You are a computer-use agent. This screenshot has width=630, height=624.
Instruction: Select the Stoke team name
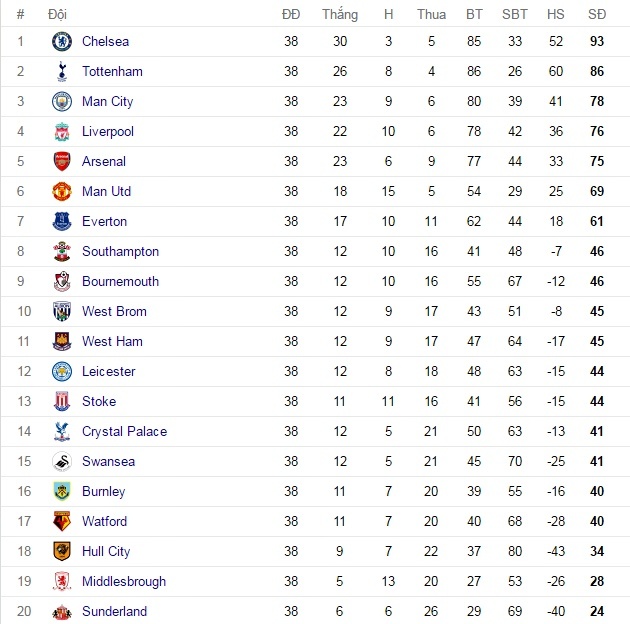[x=99, y=401]
